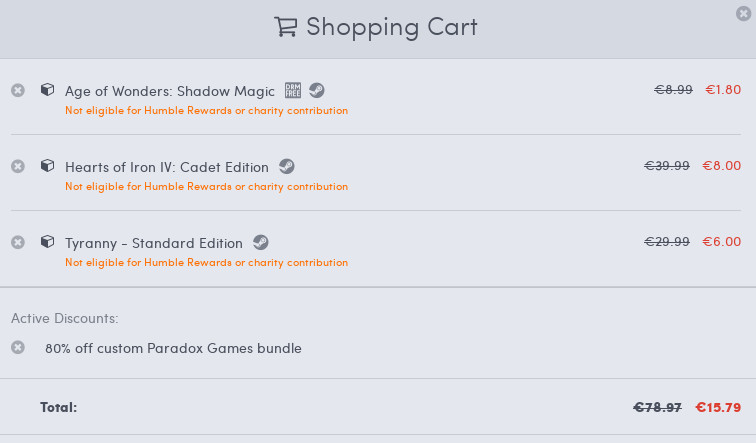Open Tyranny - Standard Edition title
Viewport: 756px width, 443px height.
[153, 243]
